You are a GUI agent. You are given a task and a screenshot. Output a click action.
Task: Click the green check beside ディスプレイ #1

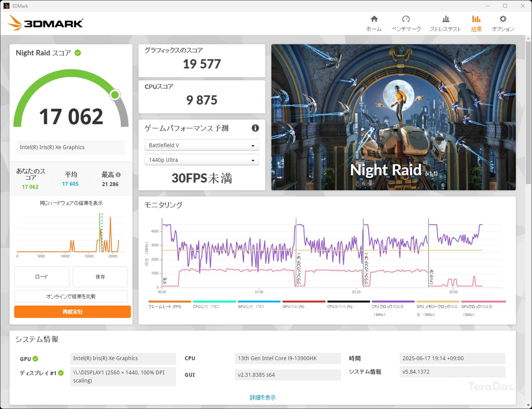pyautogui.click(x=61, y=373)
